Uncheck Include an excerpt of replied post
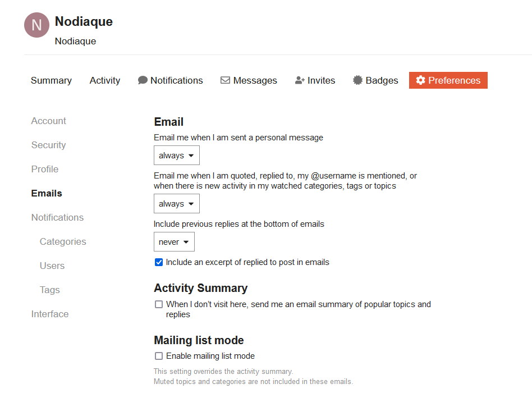The width and height of the screenshot is (532, 393). (x=159, y=262)
